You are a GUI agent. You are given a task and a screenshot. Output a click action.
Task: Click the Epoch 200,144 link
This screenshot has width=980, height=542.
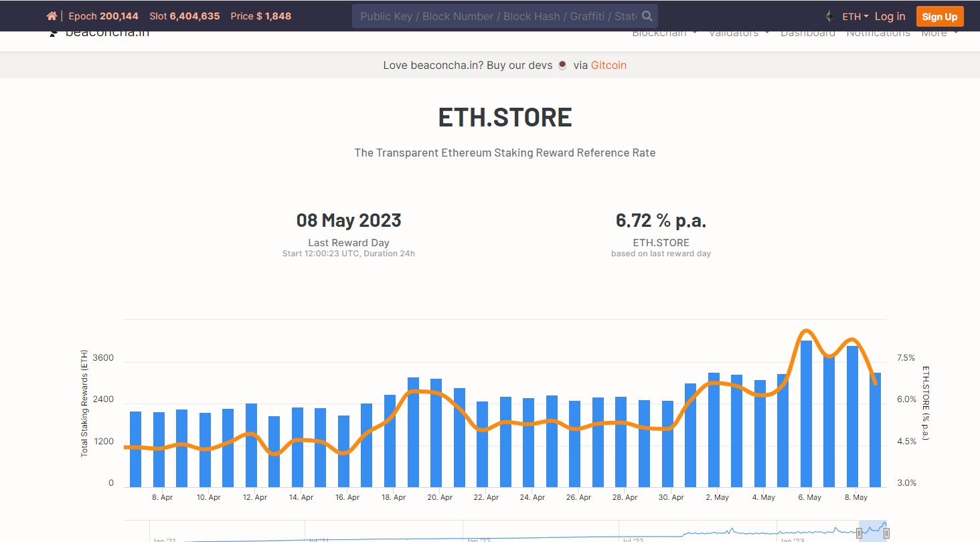(103, 16)
